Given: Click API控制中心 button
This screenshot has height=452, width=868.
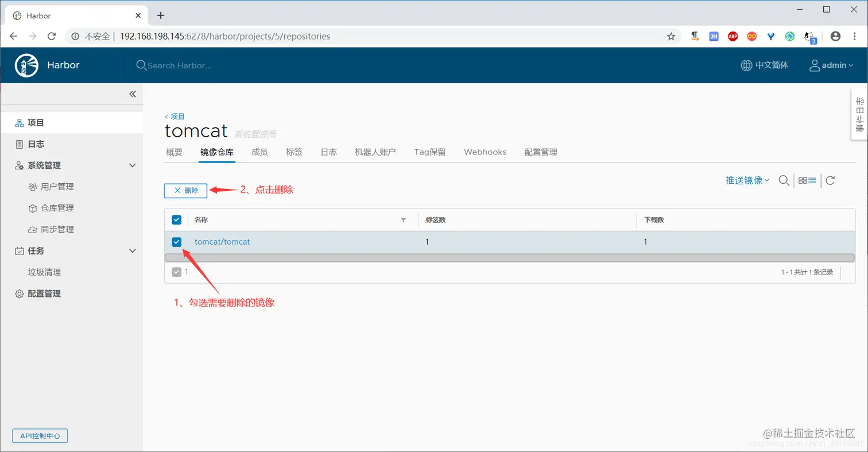Looking at the screenshot, I should [40, 436].
